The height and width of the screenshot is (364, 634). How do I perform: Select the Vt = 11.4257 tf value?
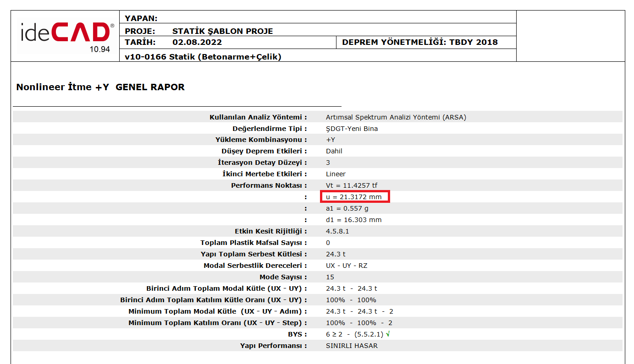pos(352,185)
